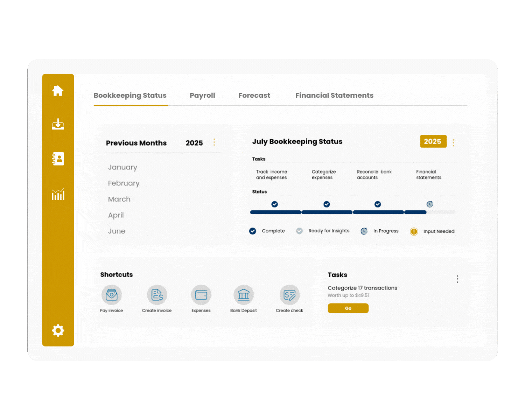This screenshot has height=420, width=525.
Task: Select the 2025 year button
Action: tap(433, 141)
